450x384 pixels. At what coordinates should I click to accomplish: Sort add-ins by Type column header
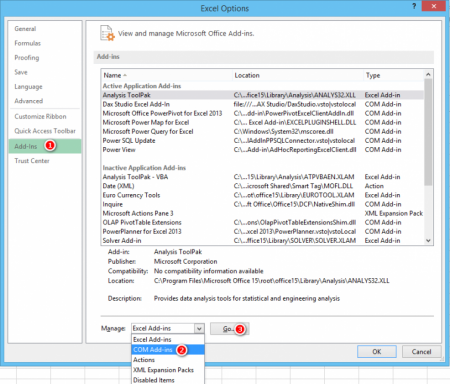[x=393, y=76]
